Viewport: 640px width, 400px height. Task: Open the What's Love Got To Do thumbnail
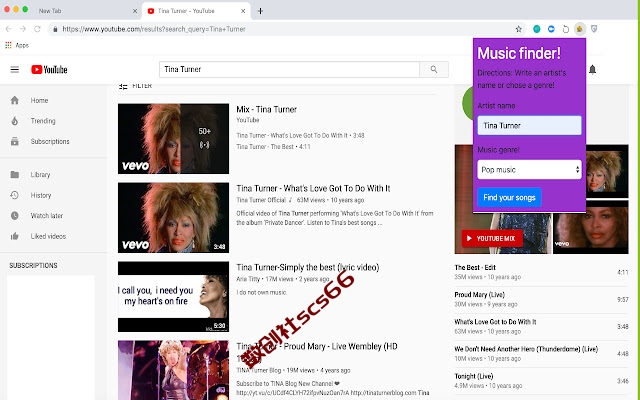173,218
